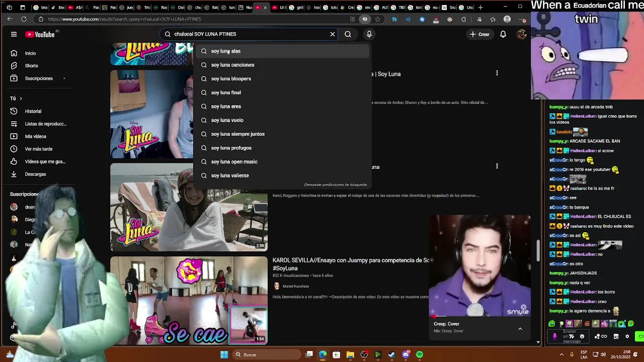Open the "Se cae" roller skating thumbnail

tap(189, 301)
